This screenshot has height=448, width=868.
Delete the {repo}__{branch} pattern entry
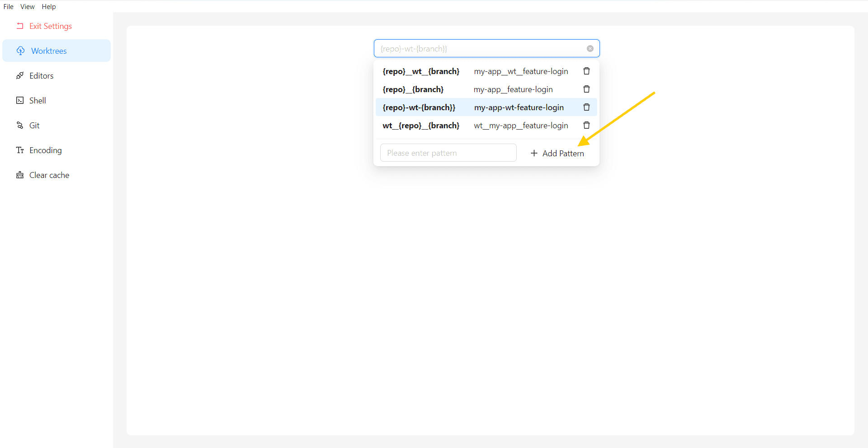click(586, 89)
